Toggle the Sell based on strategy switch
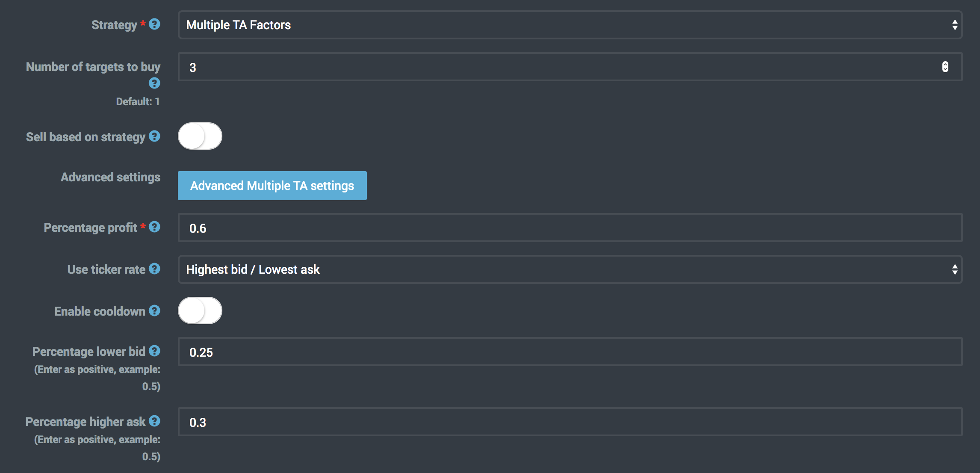 [x=200, y=136]
